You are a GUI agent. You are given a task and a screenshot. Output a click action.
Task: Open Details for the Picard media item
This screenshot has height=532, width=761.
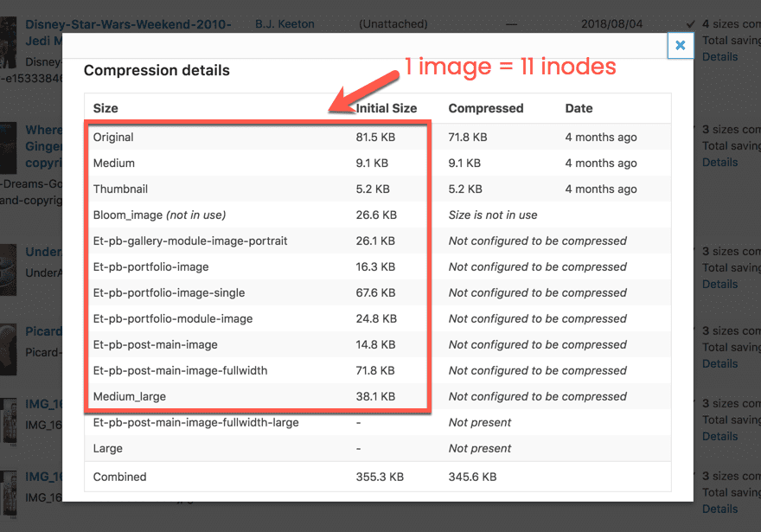[x=719, y=363]
